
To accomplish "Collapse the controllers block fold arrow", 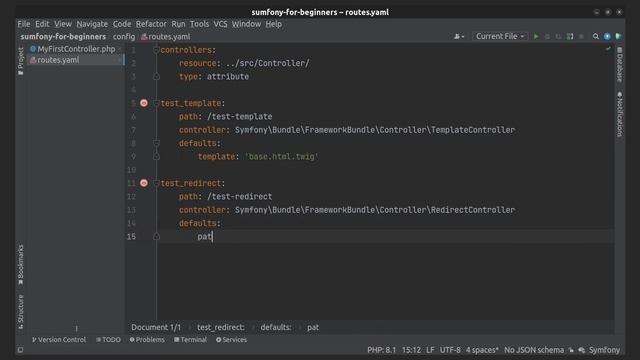I will 156,50.
